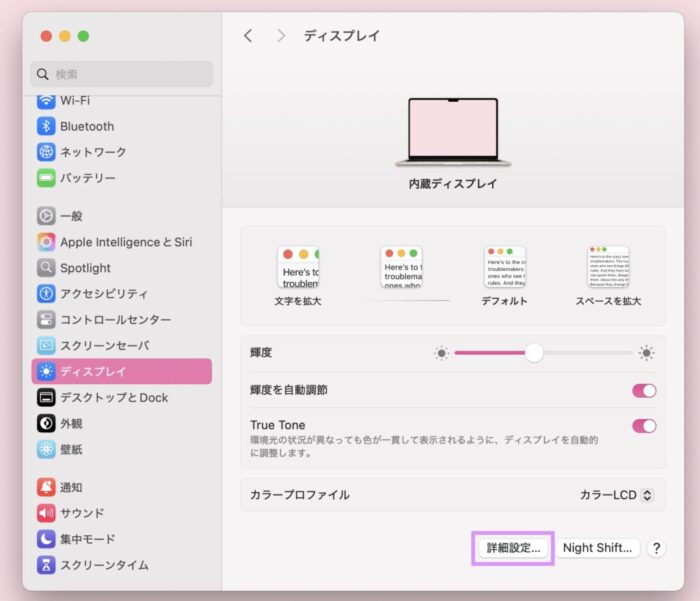700x601 pixels.
Task: Choose the 文字を拡大 resolution thumbnail
Action: coord(297,268)
